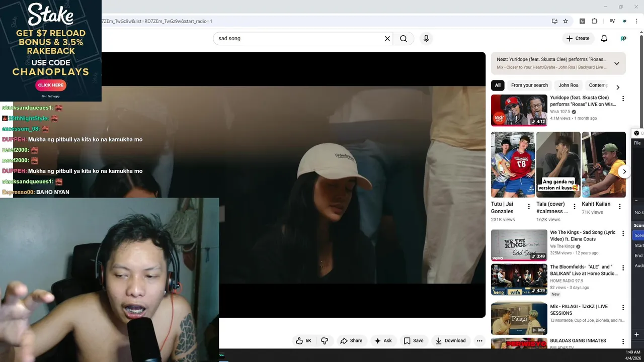
Task: Show next shorts with the arrow button
Action: coord(624,171)
